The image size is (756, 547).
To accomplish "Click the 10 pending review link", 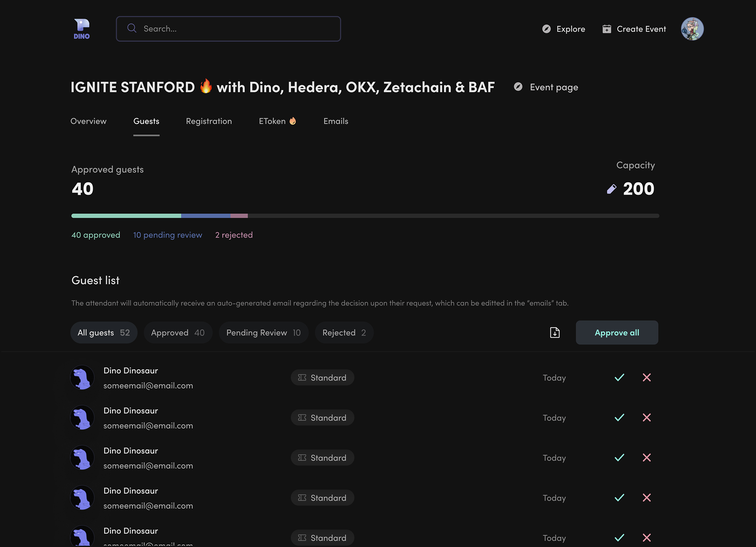I will tap(167, 234).
